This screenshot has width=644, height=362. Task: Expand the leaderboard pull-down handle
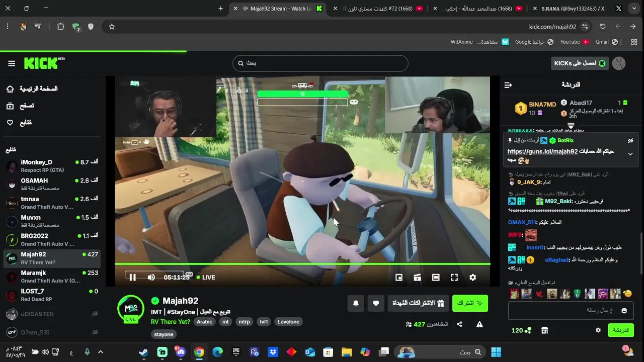coord(571,126)
